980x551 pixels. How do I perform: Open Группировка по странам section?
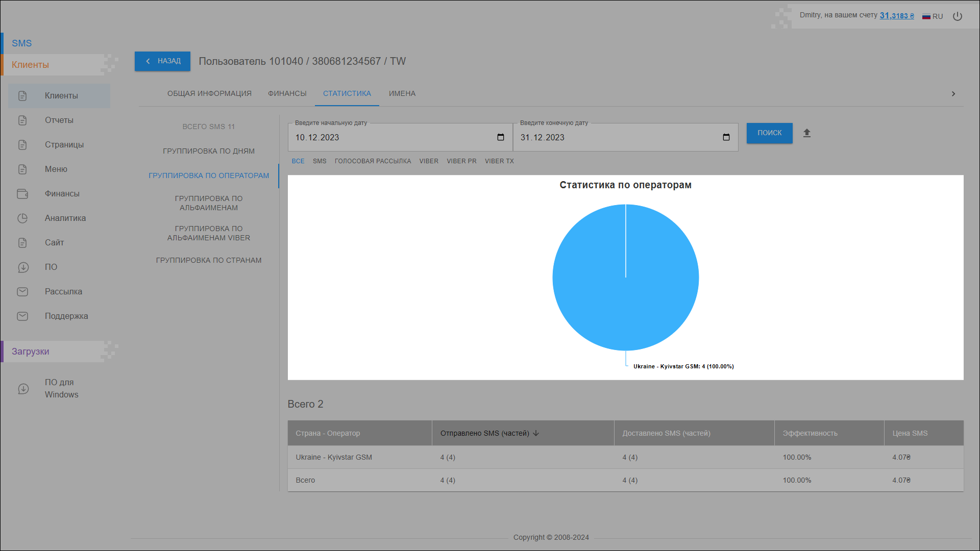(x=208, y=260)
